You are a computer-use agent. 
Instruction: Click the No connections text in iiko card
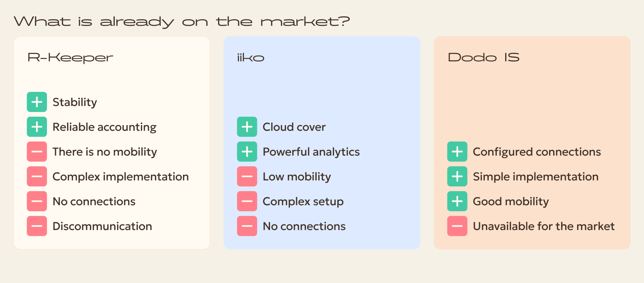304,226
